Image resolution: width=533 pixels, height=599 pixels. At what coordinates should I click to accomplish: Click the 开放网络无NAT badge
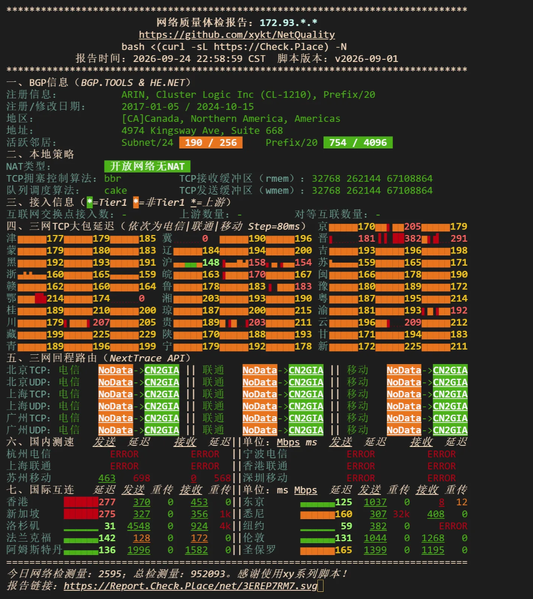click(147, 166)
